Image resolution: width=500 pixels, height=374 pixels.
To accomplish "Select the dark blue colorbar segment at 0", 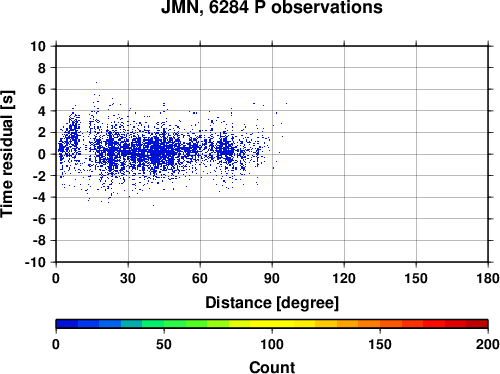I will click(67, 324).
